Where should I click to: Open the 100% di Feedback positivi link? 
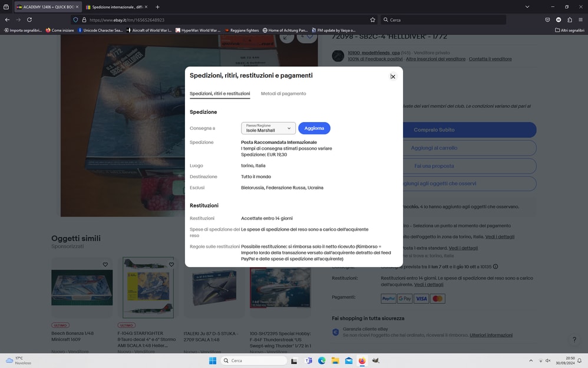(x=375, y=59)
